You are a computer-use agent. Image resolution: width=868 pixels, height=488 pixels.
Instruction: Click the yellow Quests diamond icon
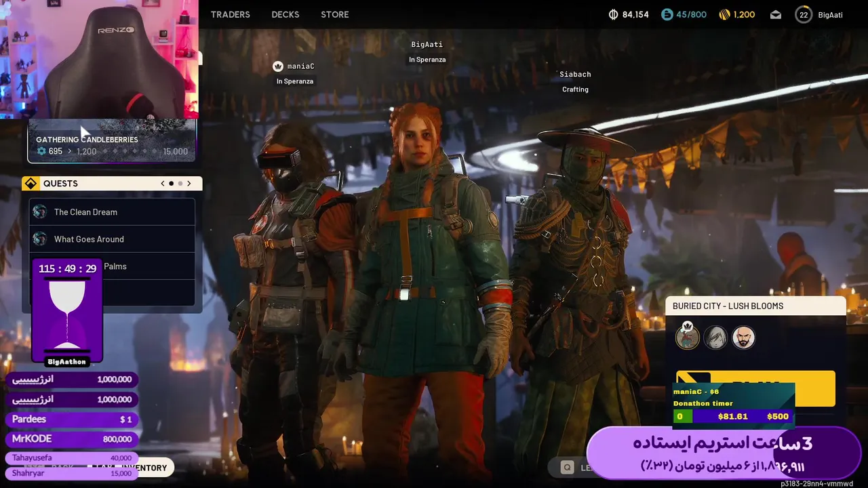pos(31,184)
